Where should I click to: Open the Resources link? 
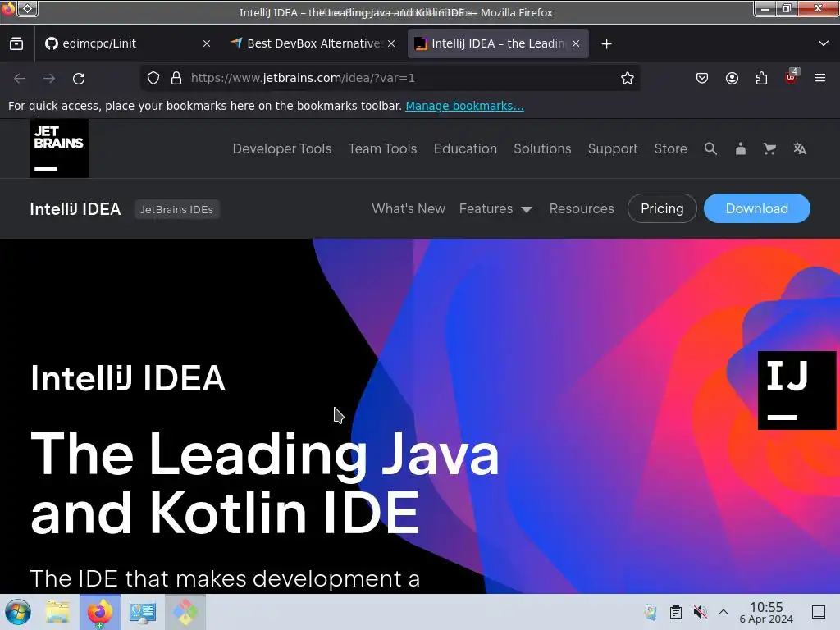coord(582,208)
